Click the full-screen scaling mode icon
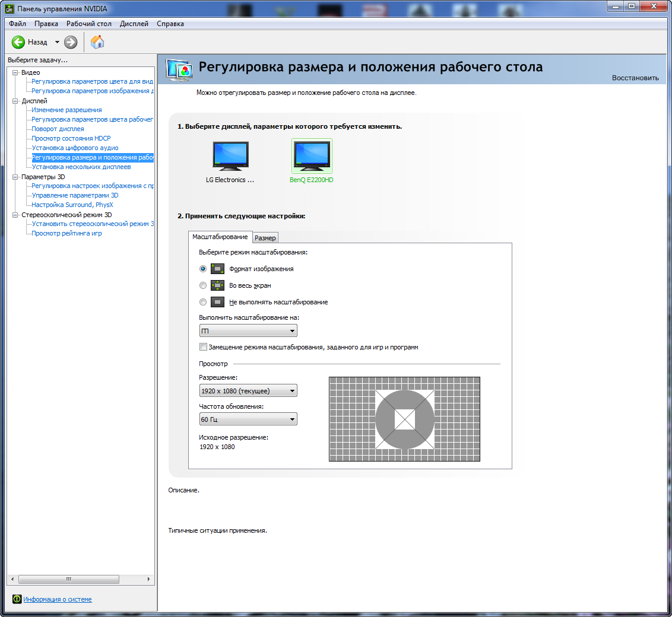Image resolution: width=672 pixels, height=617 pixels. 218,285
